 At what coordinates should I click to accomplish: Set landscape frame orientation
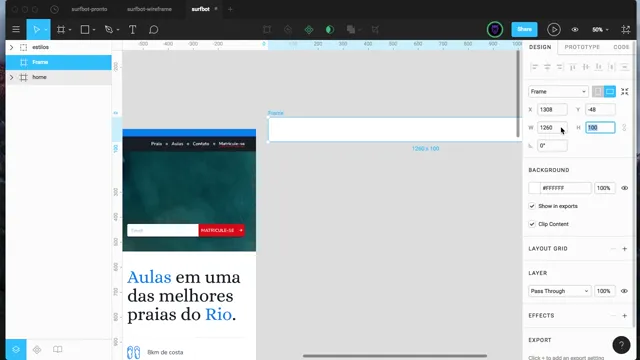[610, 91]
